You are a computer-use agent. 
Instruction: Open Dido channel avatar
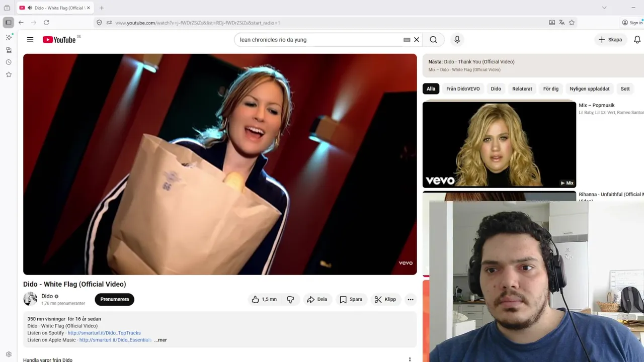tap(30, 299)
